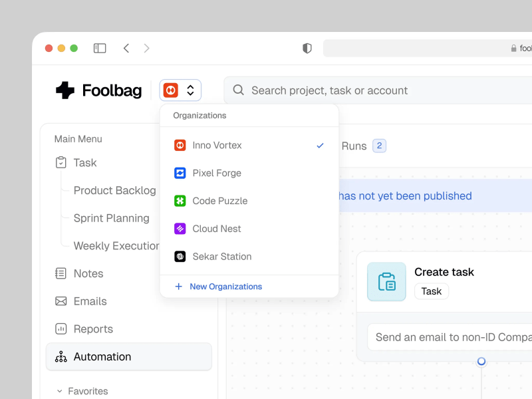The image size is (532, 399).
Task: Click the search magnifier icon
Action: (x=238, y=90)
